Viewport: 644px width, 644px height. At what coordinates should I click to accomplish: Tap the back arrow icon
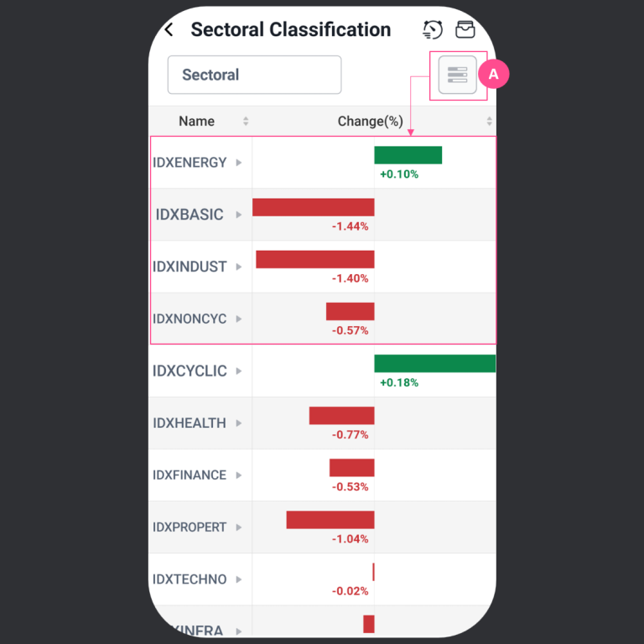(x=169, y=30)
